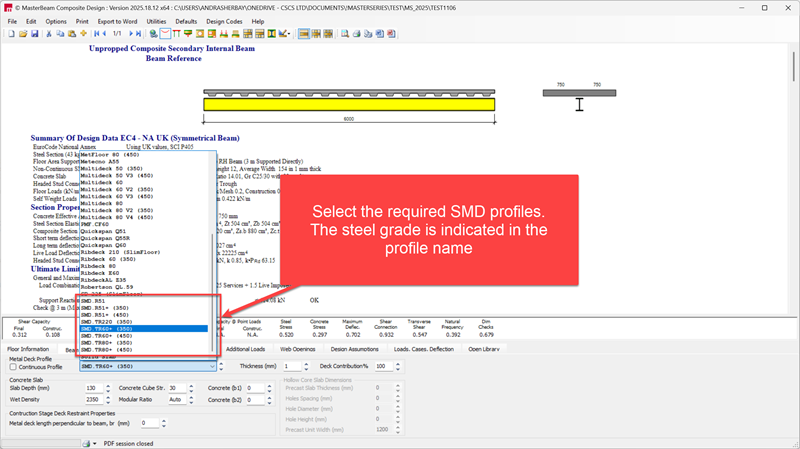Image resolution: width=800 pixels, height=449 pixels.
Task: Switch to the Open Library tab
Action: 484,349
